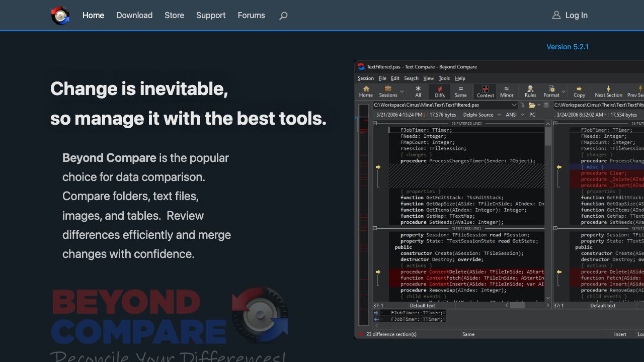Open the left file path dropdown arrow

514,105
